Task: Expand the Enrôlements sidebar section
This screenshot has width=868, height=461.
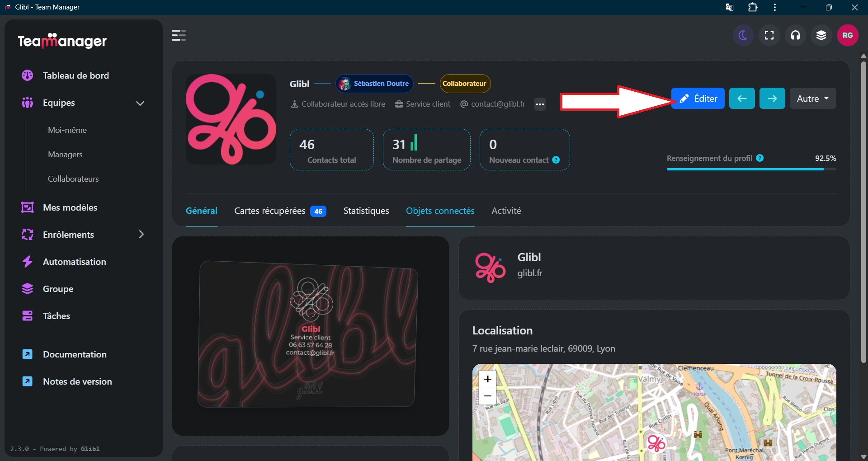Action: 141,235
